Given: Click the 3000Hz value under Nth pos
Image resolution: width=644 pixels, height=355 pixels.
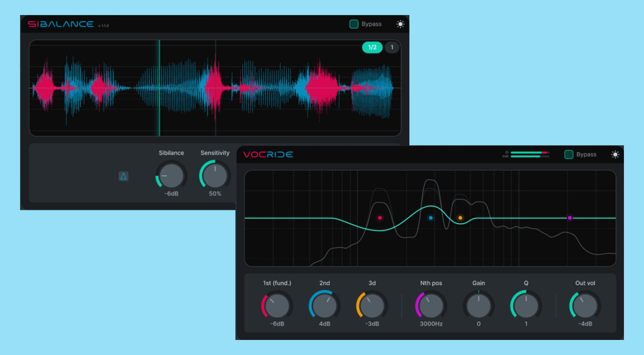Looking at the screenshot, I should click(x=431, y=324).
